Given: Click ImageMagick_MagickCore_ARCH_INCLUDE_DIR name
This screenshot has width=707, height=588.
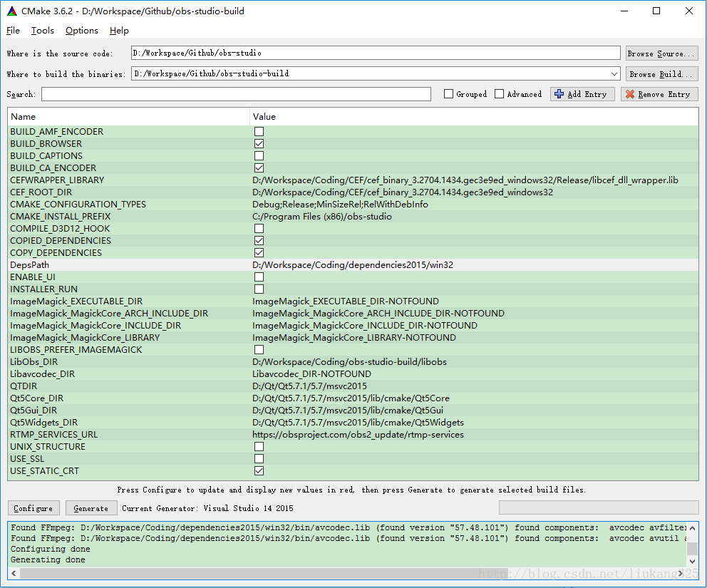Looking at the screenshot, I should 109,314.
